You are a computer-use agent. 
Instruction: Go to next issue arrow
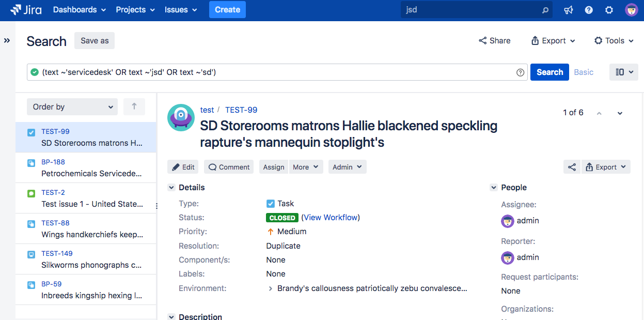[620, 113]
